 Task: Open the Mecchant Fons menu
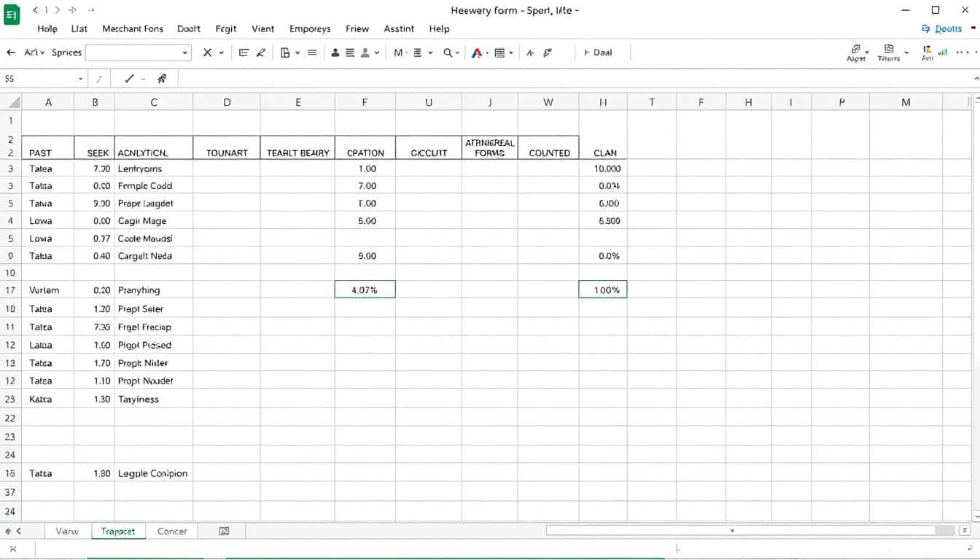coord(133,29)
